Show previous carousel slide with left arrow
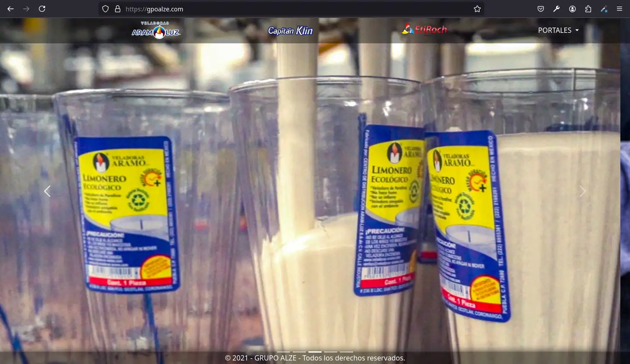The width and height of the screenshot is (630, 364). (x=47, y=191)
